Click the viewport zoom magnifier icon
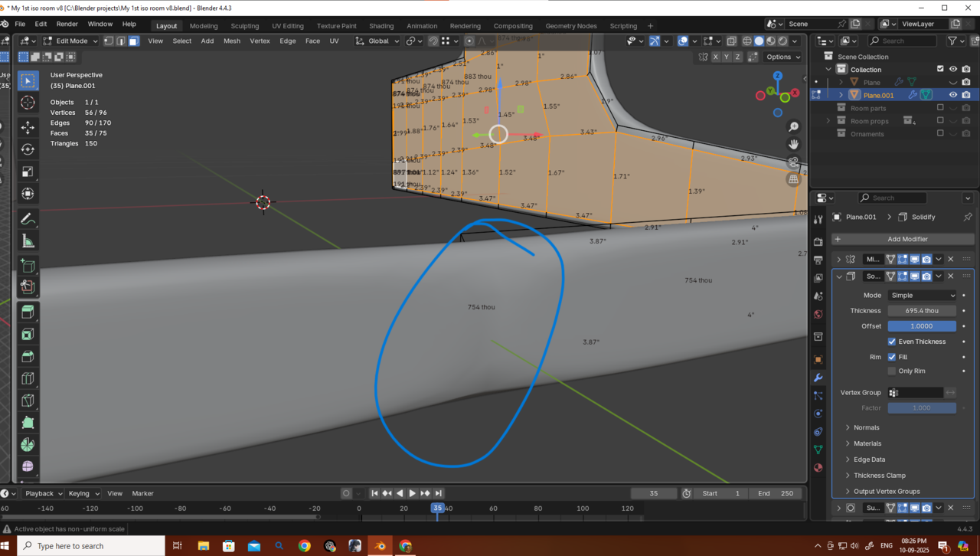 point(794,127)
